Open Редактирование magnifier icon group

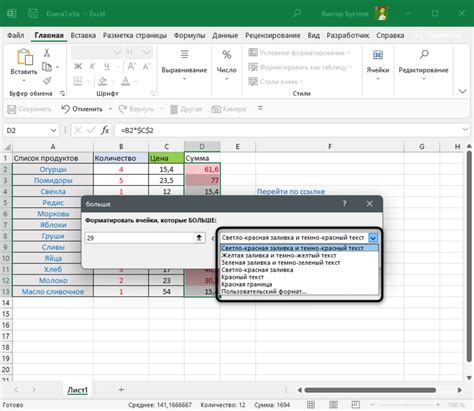pos(424,54)
